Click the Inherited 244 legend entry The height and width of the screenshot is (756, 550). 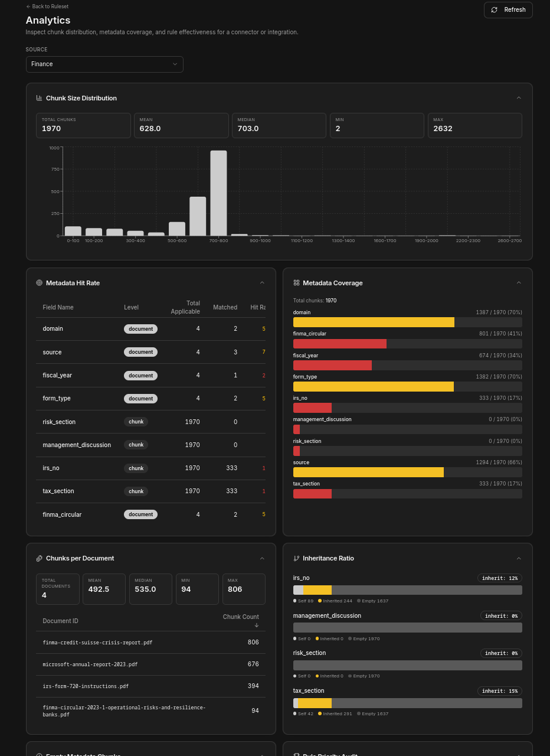(335, 601)
